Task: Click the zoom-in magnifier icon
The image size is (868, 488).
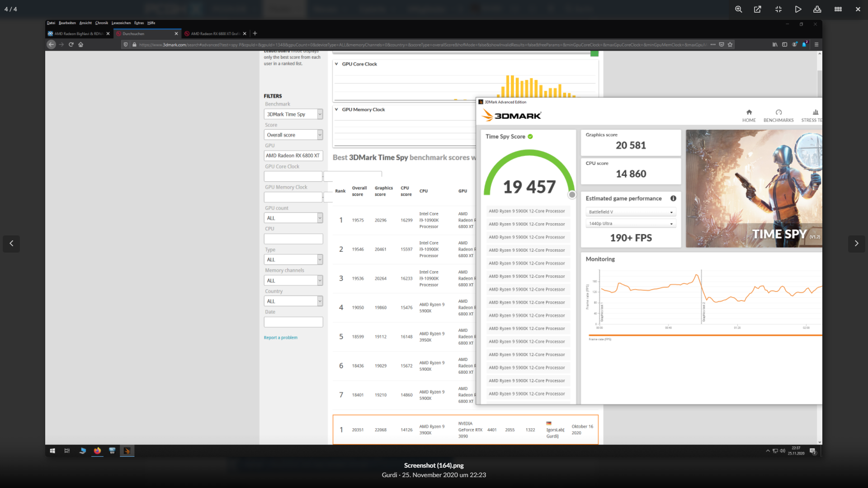Action: pos(738,9)
